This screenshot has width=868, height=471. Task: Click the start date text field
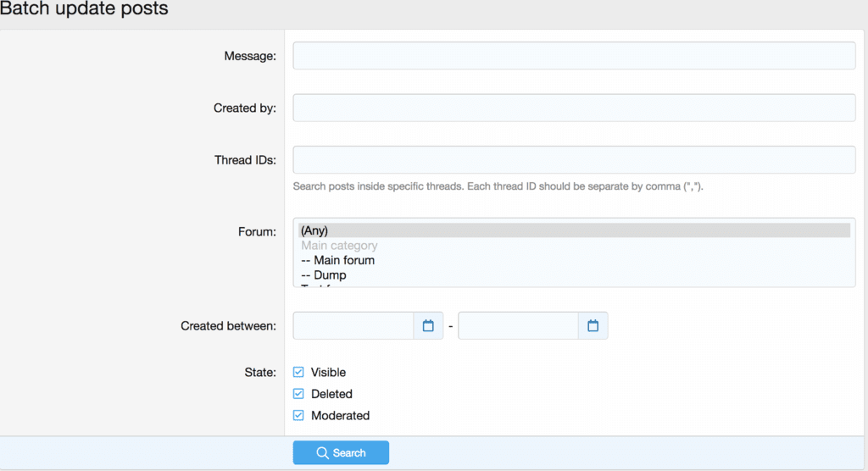pyautogui.click(x=353, y=326)
